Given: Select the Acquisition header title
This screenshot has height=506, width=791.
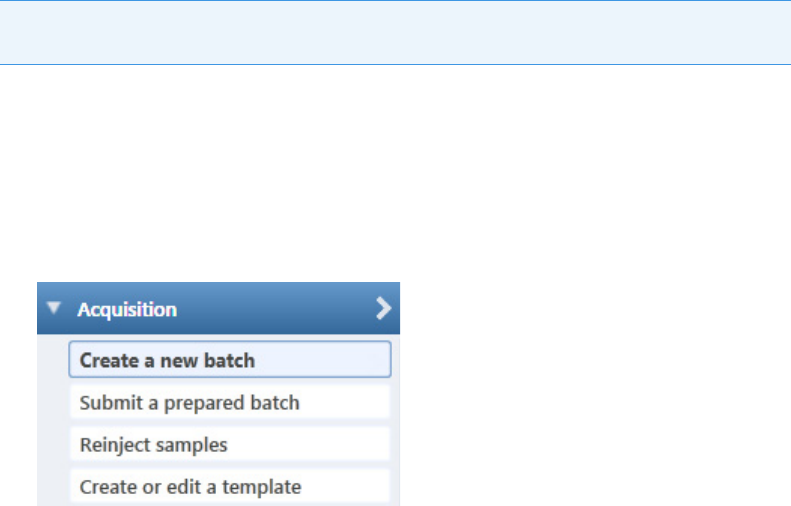Looking at the screenshot, I should (127, 309).
